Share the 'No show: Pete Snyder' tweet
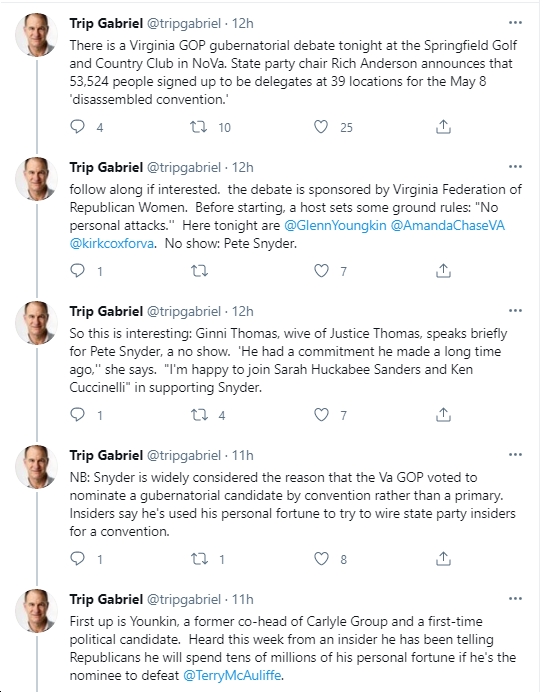The height and width of the screenshot is (692, 545). tap(443, 271)
